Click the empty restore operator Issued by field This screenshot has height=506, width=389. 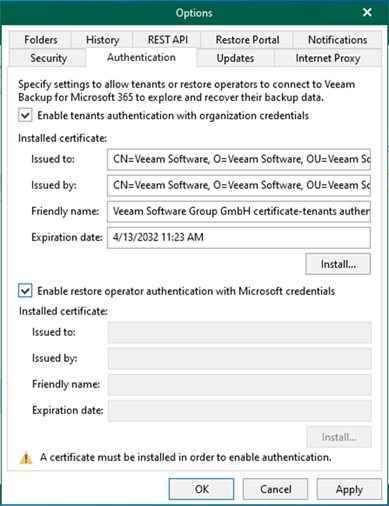[x=239, y=358]
